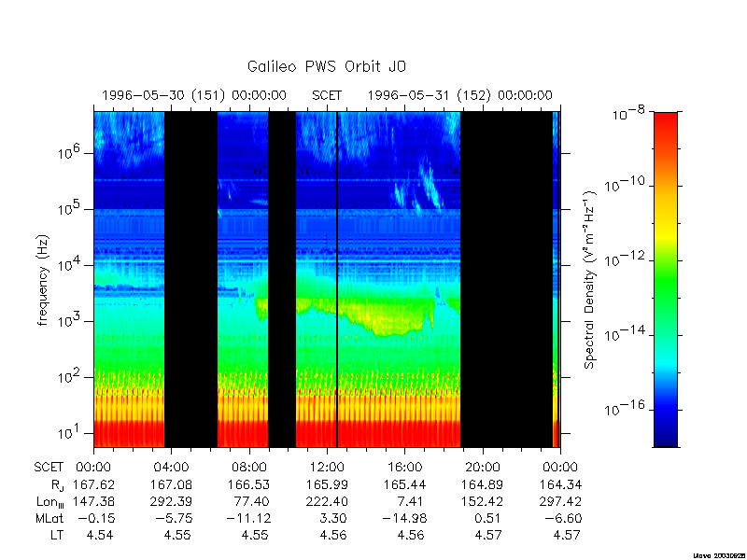
Task: Click the Lon III row label
Action: coord(49,502)
